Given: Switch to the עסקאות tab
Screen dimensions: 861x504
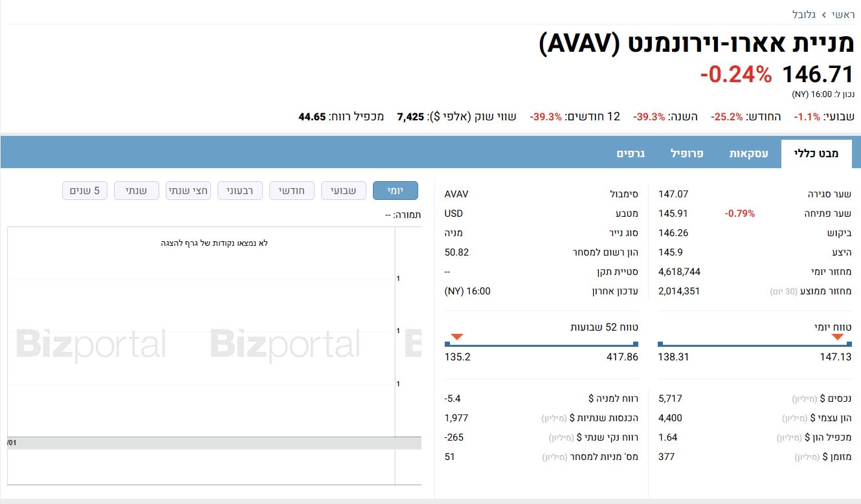Looking at the screenshot, I should [749, 153].
